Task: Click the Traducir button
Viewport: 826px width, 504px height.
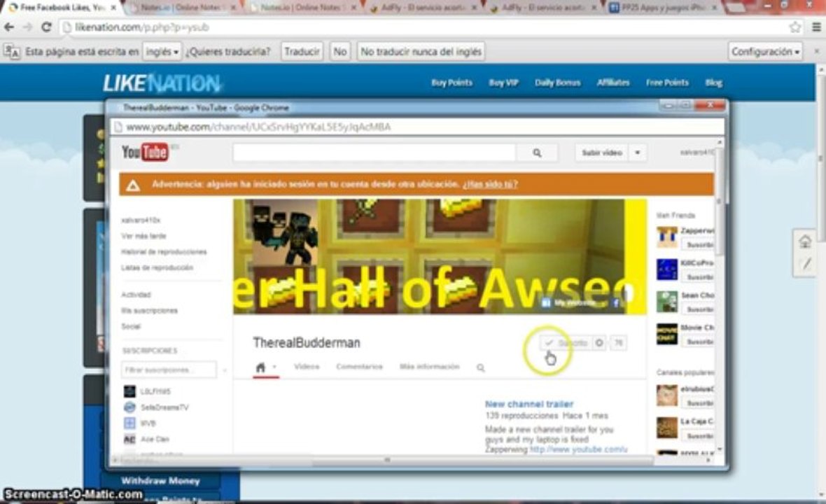Action: point(302,52)
